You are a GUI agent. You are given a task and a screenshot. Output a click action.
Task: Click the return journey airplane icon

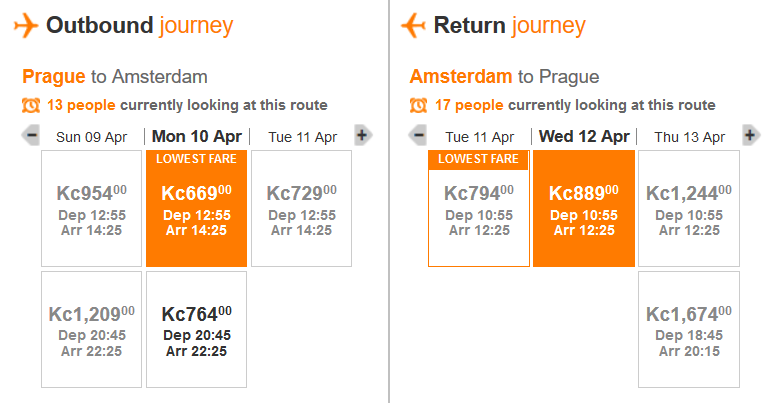pos(413,25)
